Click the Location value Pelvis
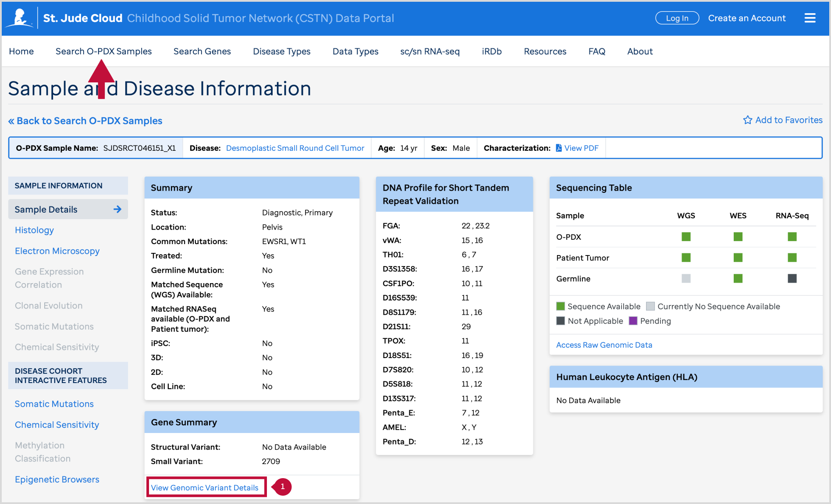This screenshot has height=504, width=831. pos(272,227)
